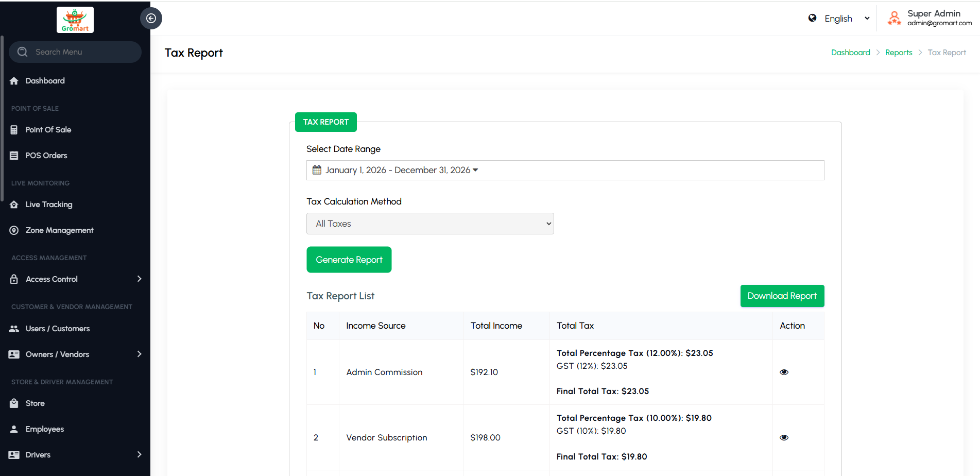The width and height of the screenshot is (980, 476).
Task: Open Zone Management from sidebar
Action: [59, 230]
